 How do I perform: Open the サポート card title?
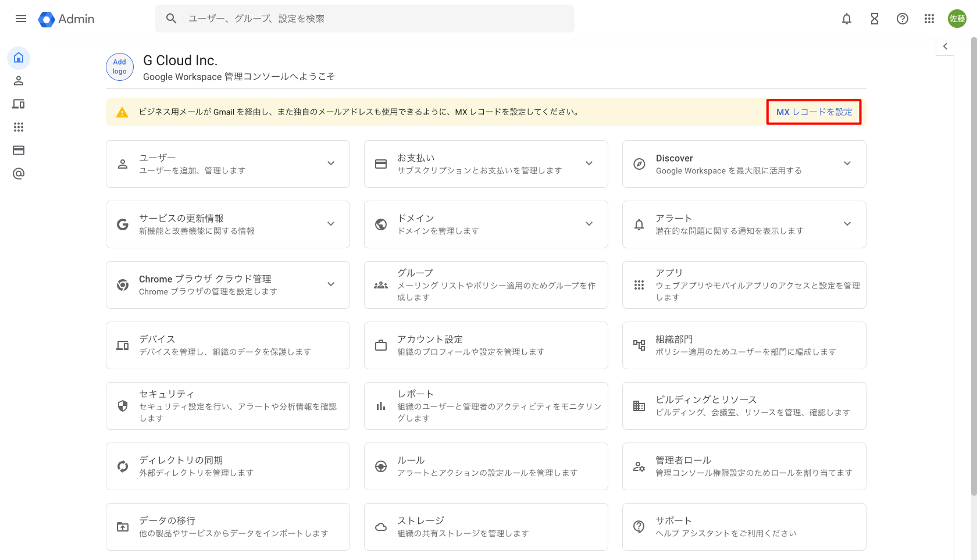pos(673,520)
